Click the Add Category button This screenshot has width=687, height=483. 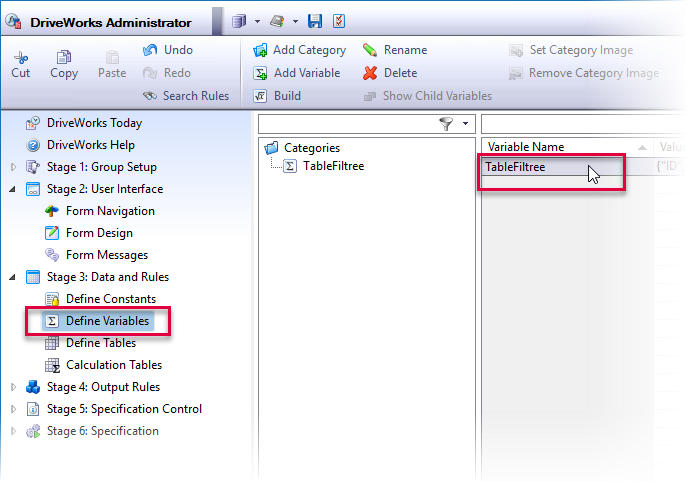(x=300, y=50)
